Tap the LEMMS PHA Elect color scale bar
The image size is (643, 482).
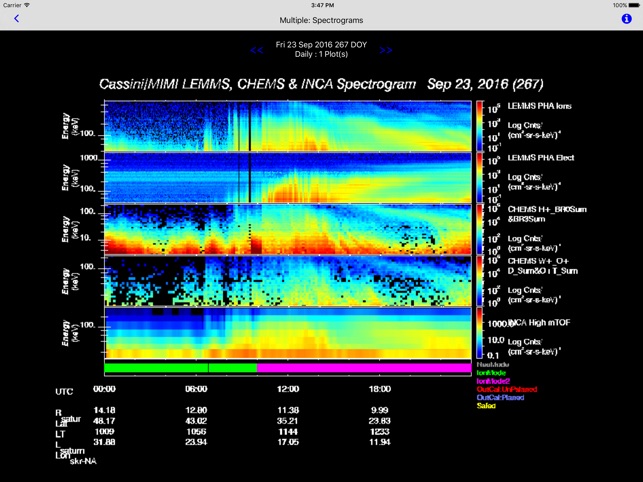(479, 178)
